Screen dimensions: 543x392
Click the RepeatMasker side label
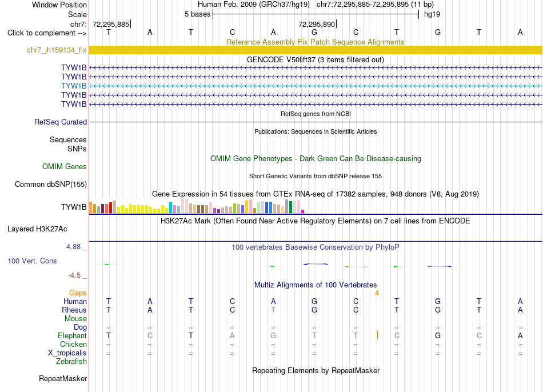(63, 378)
